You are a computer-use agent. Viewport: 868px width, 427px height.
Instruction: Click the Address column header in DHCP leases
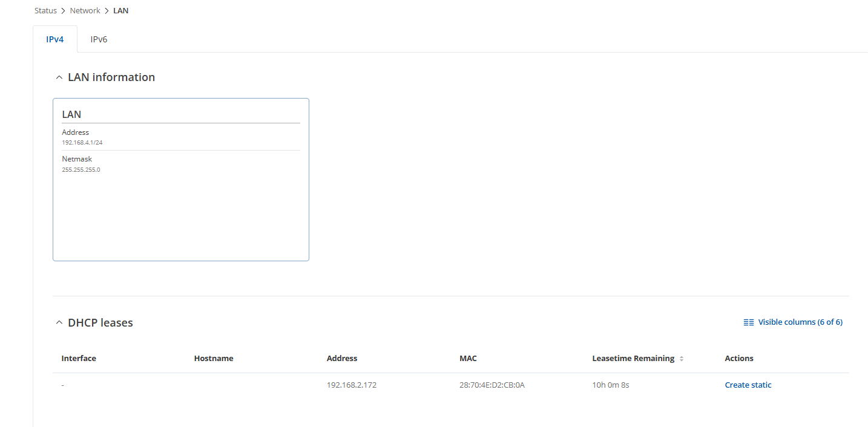(342, 359)
